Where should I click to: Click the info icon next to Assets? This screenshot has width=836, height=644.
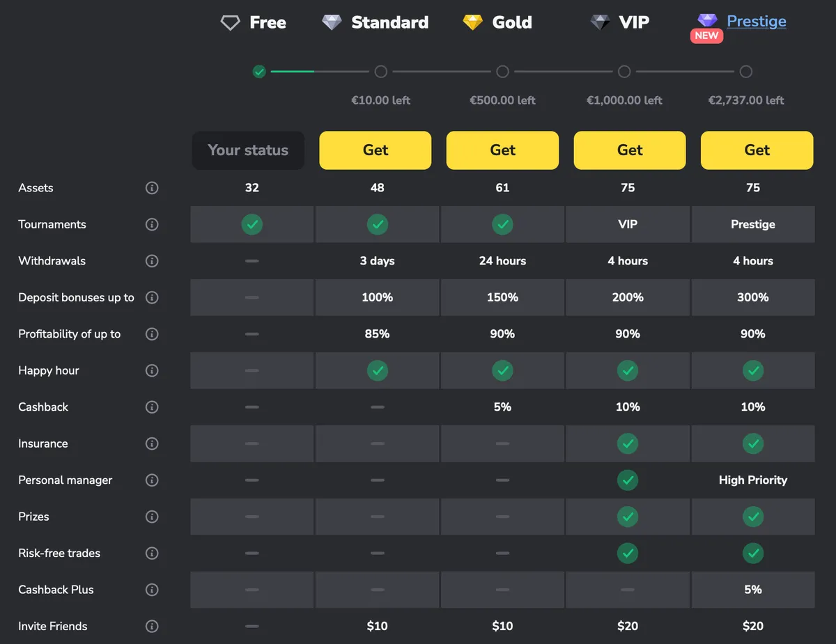click(x=152, y=188)
